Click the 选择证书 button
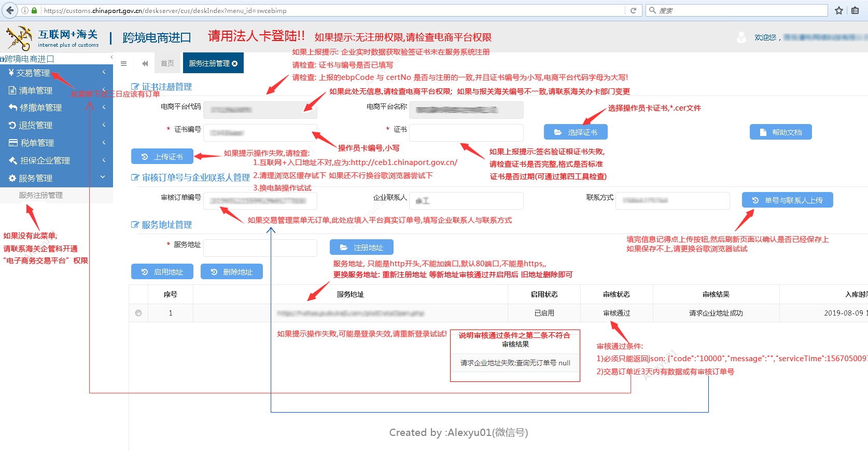 coord(576,132)
